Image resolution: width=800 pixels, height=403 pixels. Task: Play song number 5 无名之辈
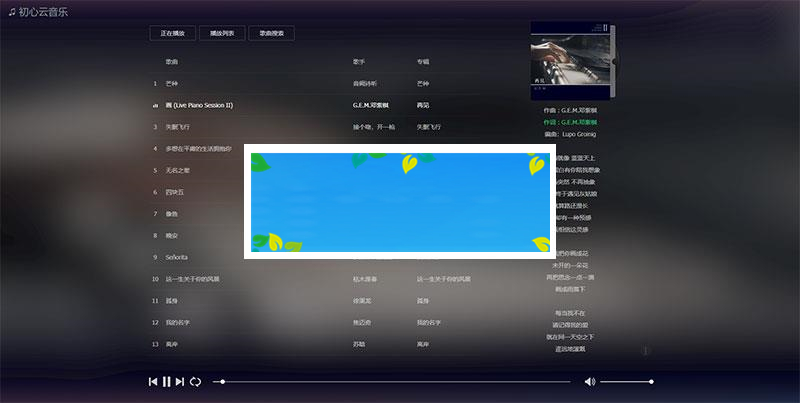177,170
